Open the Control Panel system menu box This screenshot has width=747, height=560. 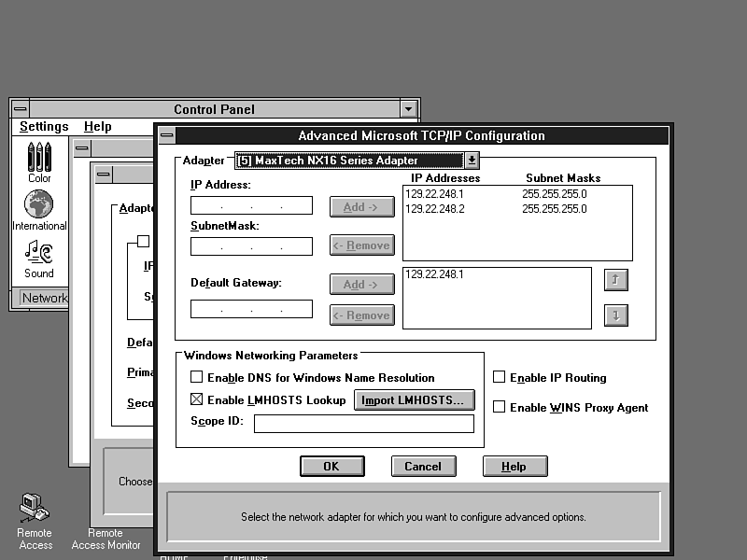coord(20,109)
